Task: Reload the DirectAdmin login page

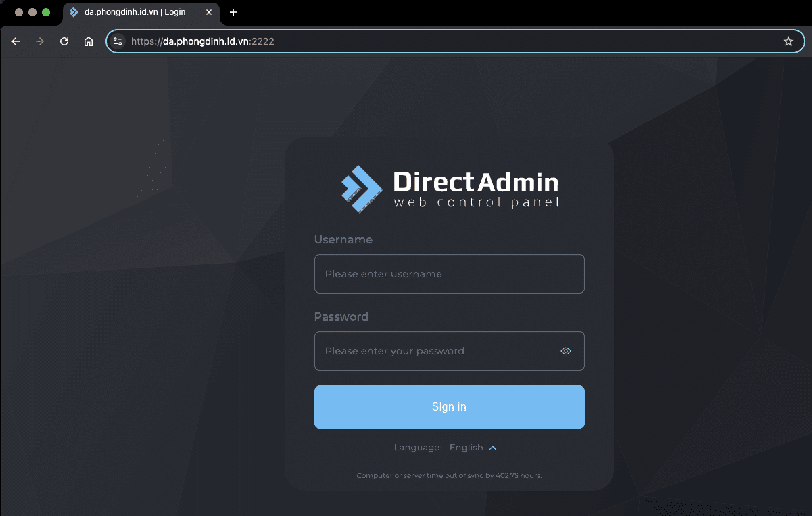Action: tap(64, 41)
